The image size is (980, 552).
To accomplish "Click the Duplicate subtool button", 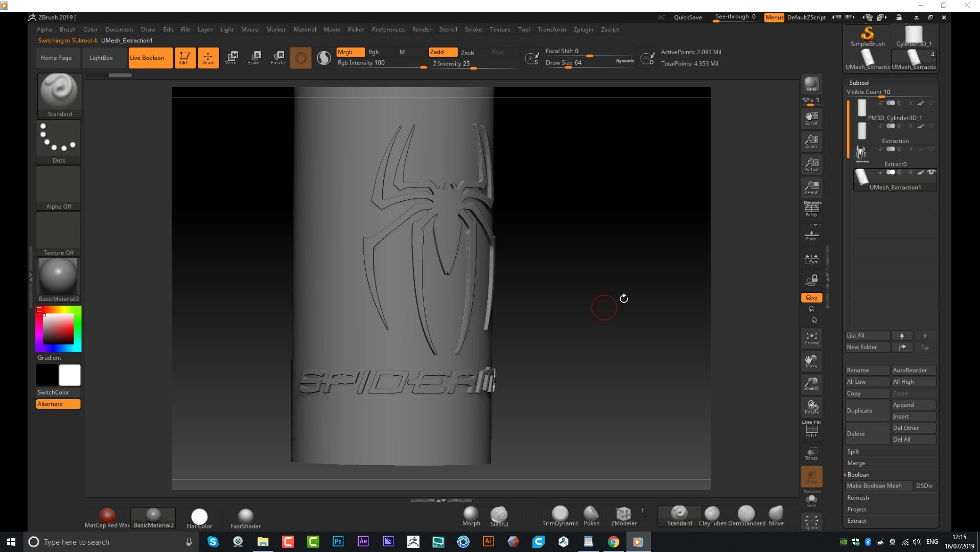I will tap(867, 411).
